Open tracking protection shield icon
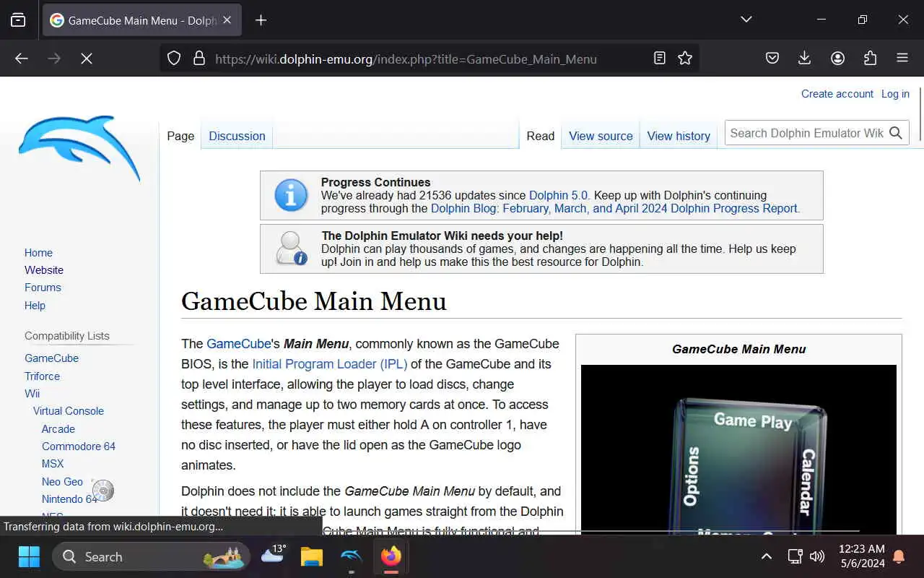924x578 pixels. tap(174, 59)
